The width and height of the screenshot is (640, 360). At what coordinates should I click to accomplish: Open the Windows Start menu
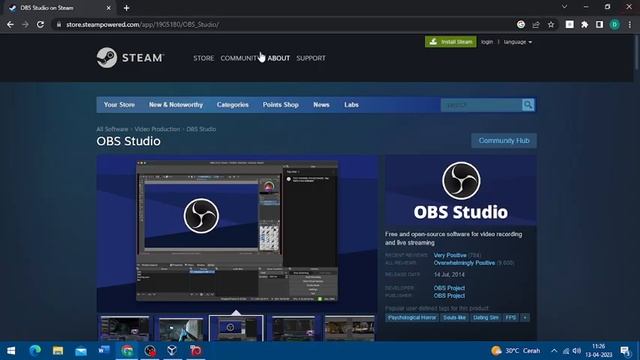click(x=11, y=351)
